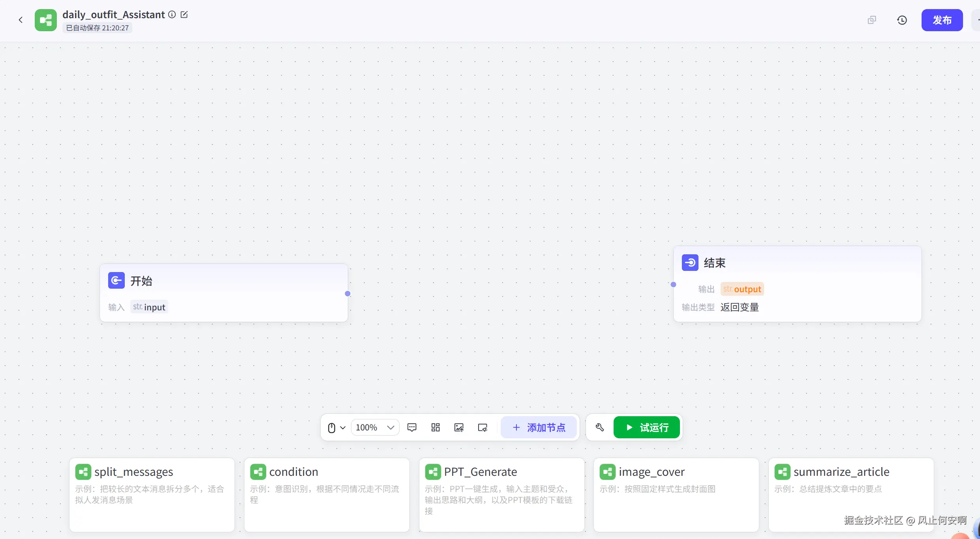Image resolution: width=980 pixels, height=539 pixels.
Task: Click the image export icon in toolbar
Action: (459, 427)
